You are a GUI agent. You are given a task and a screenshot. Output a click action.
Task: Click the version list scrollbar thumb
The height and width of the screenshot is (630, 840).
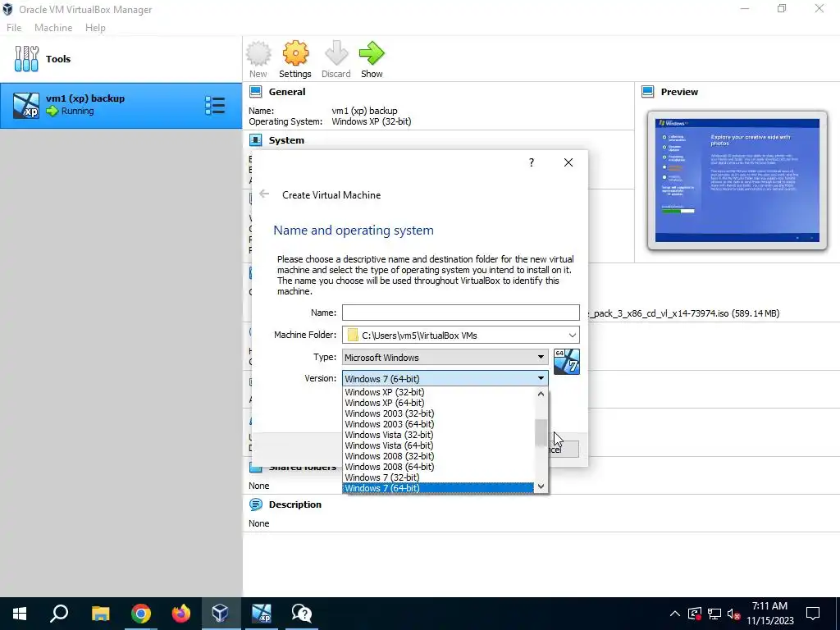(541, 433)
